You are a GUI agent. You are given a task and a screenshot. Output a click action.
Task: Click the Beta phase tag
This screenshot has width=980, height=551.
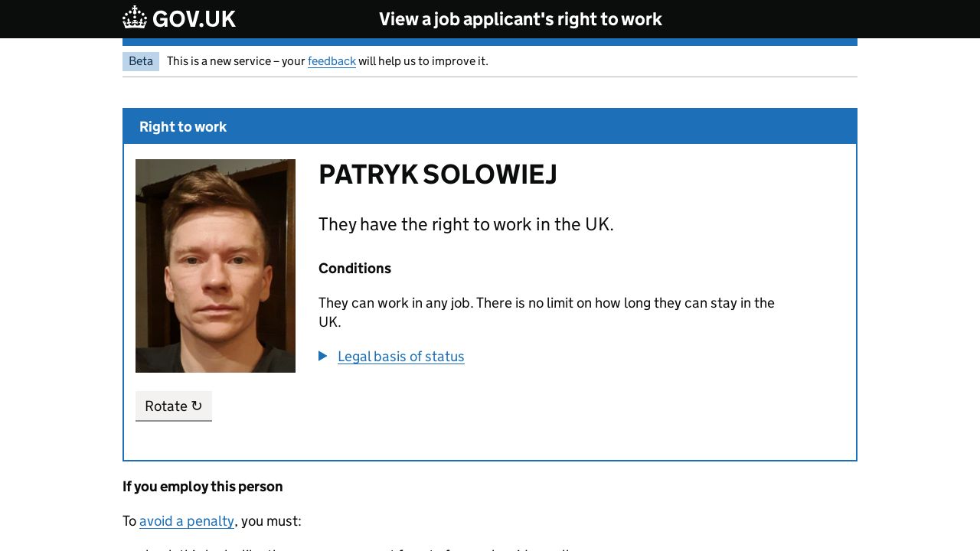(141, 61)
